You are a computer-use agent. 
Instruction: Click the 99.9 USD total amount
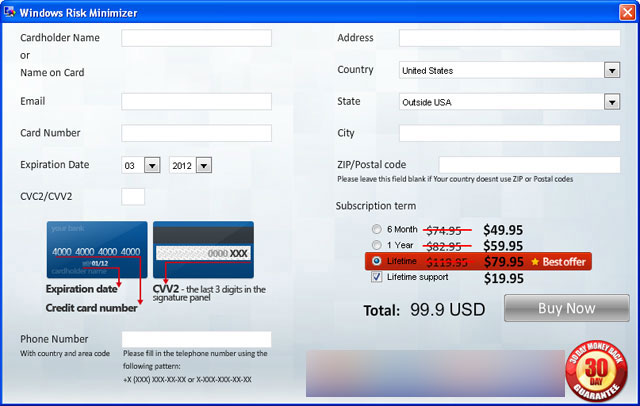click(x=448, y=310)
